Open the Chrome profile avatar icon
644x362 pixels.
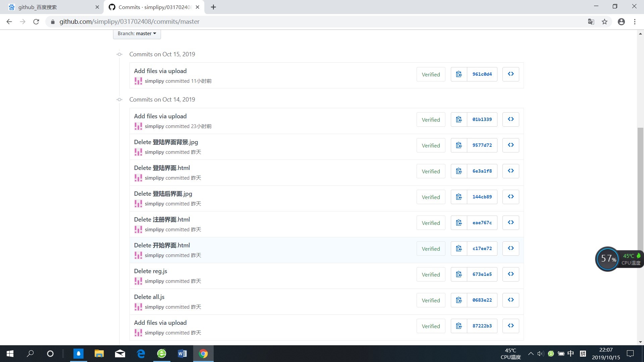click(x=621, y=22)
